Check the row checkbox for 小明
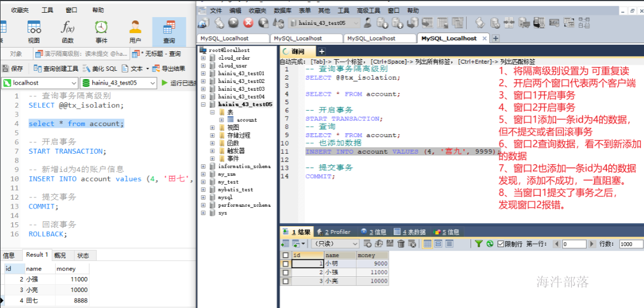 [285, 264]
